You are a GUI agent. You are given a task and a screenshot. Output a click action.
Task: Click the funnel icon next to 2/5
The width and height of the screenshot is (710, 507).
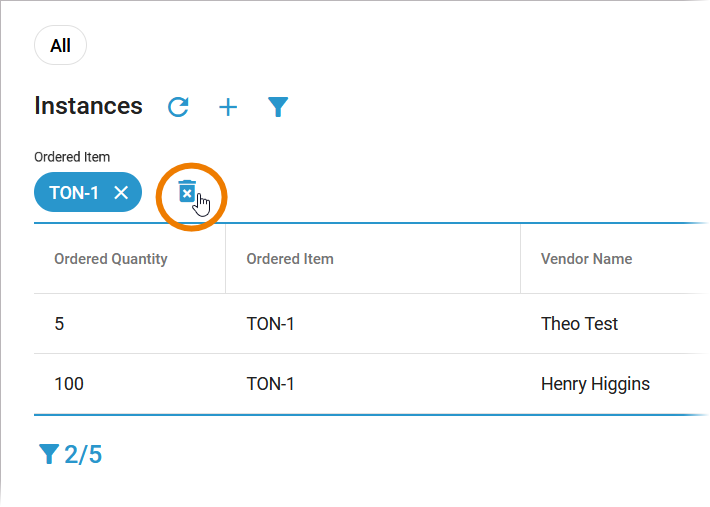point(48,455)
